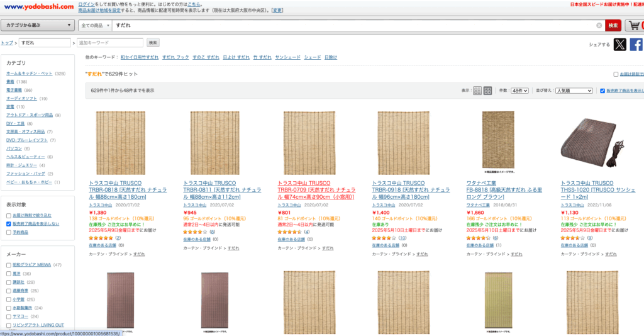Click the small grey 検索 refine button

[x=153, y=43]
